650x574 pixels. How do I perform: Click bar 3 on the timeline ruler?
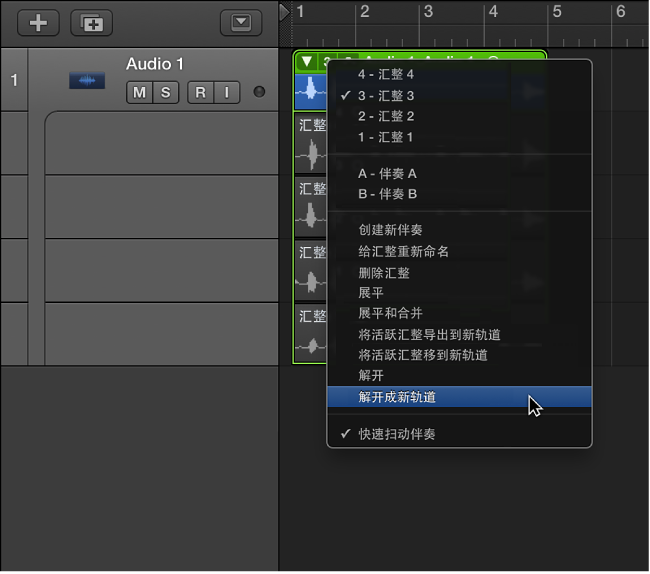coord(428,12)
